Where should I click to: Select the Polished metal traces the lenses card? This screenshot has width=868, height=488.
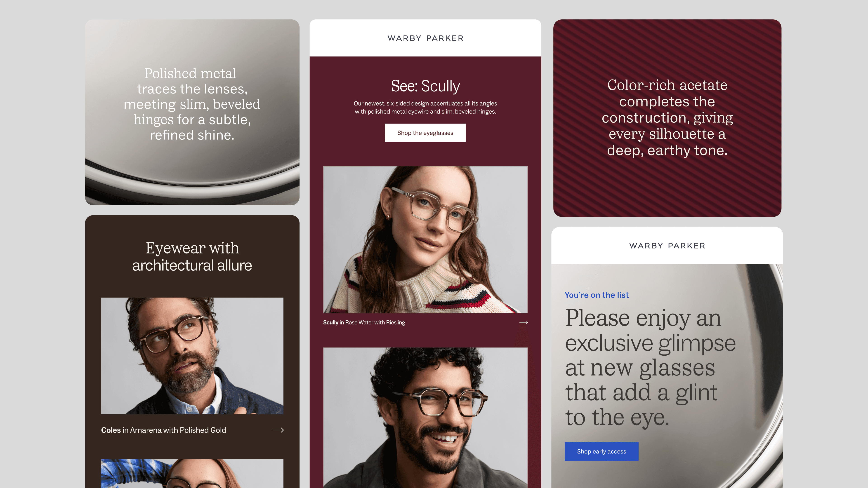tap(192, 112)
